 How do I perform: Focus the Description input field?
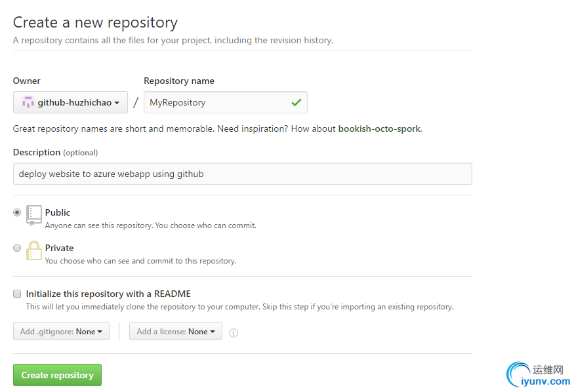(x=242, y=174)
